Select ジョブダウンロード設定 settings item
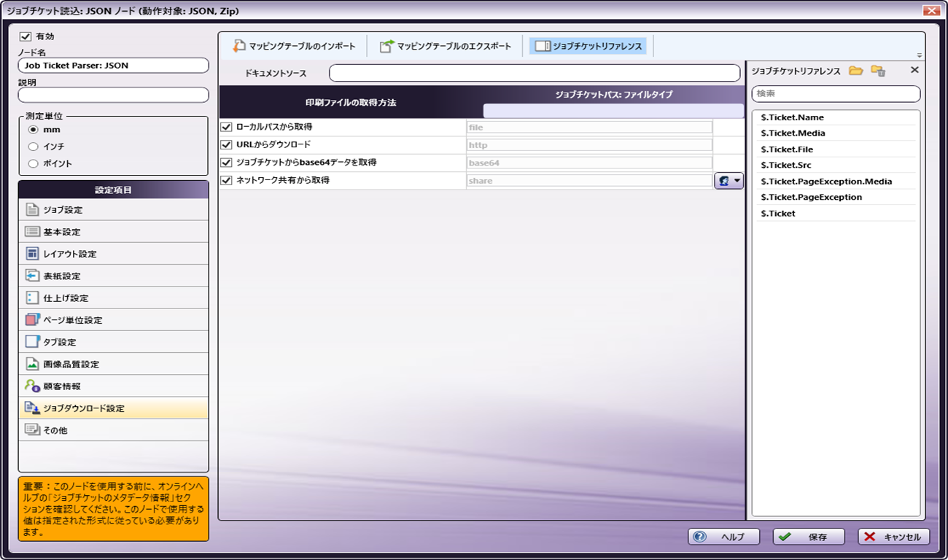 [x=113, y=408]
